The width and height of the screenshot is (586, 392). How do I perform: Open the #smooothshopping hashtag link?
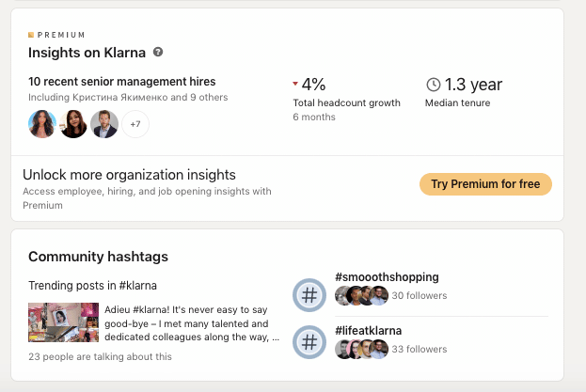pos(387,277)
